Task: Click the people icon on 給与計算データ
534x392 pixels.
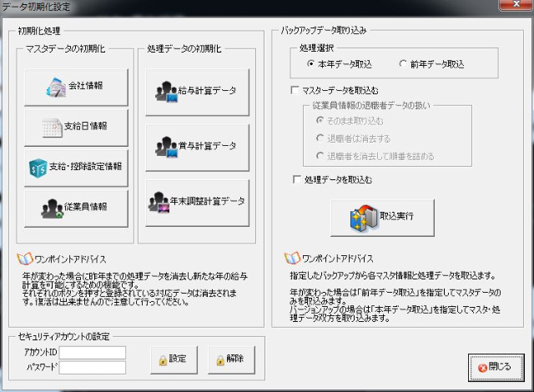Action: point(167,92)
